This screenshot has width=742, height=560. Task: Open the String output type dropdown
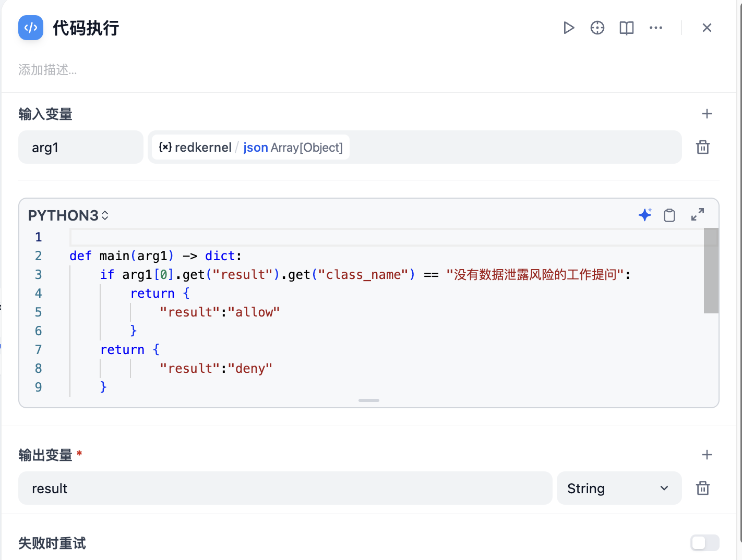pos(619,488)
